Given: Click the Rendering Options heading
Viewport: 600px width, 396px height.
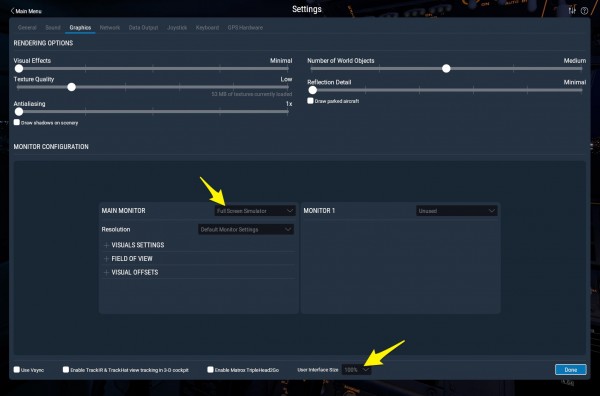Looking at the screenshot, I should click(x=43, y=43).
